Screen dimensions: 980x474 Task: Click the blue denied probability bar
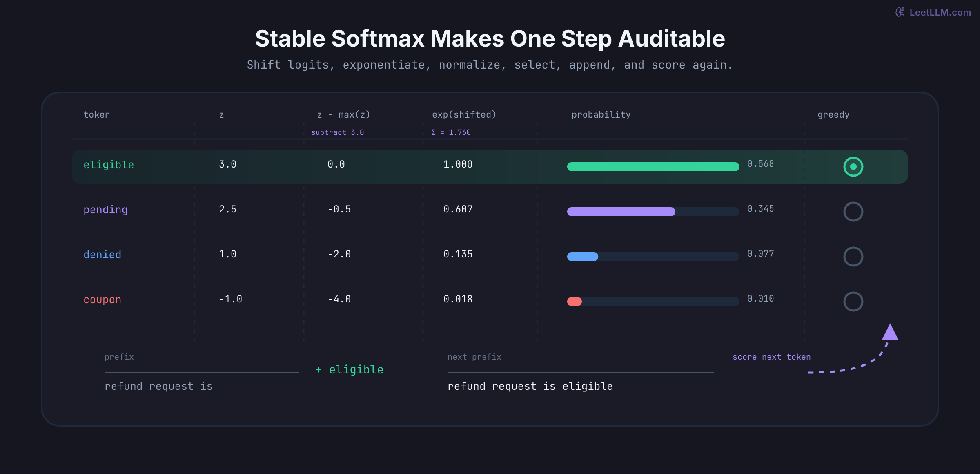point(583,257)
